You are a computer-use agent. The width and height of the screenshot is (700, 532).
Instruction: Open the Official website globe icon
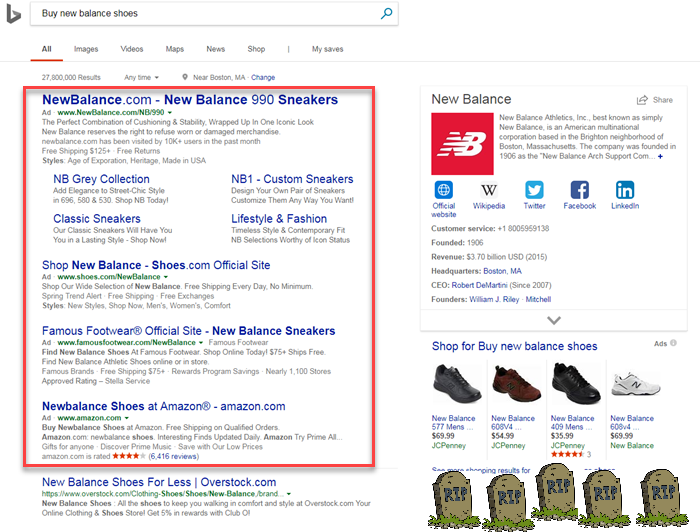coord(444,190)
